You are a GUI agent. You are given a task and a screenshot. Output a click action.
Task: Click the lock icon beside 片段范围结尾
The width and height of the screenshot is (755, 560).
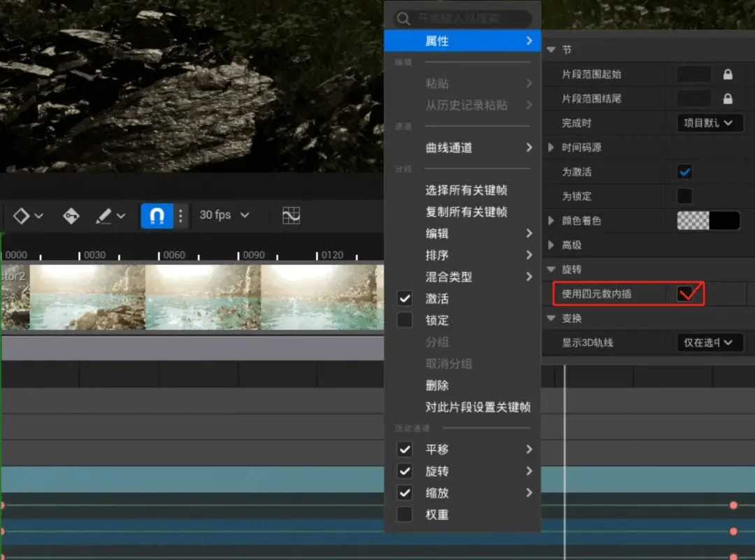[x=728, y=99]
